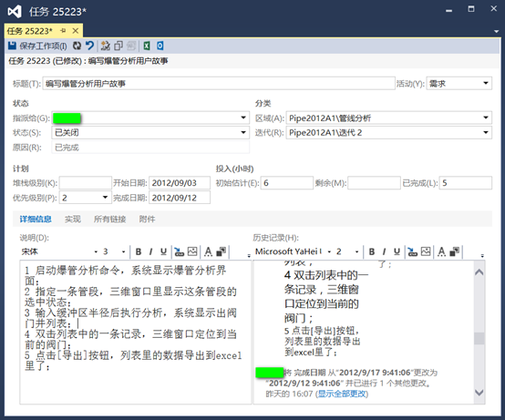The width and height of the screenshot is (505, 420).
Task: Insert hyperlink in description editor
Action: click(x=179, y=251)
